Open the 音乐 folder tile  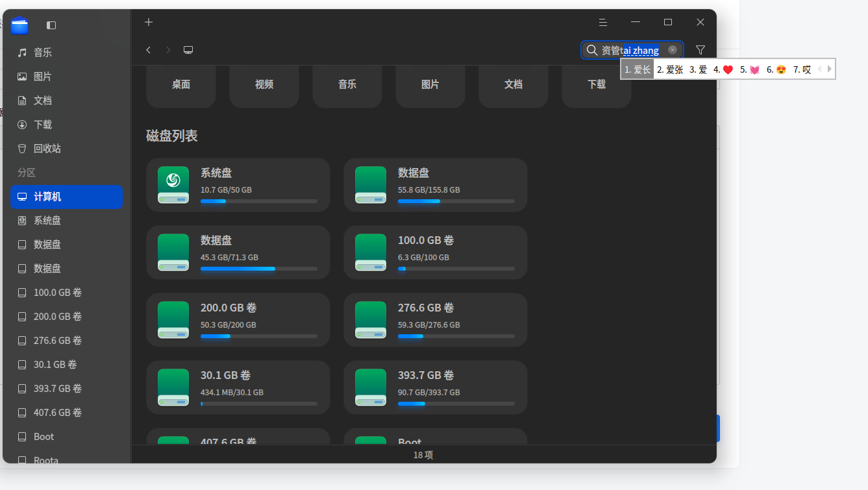pyautogui.click(x=347, y=86)
